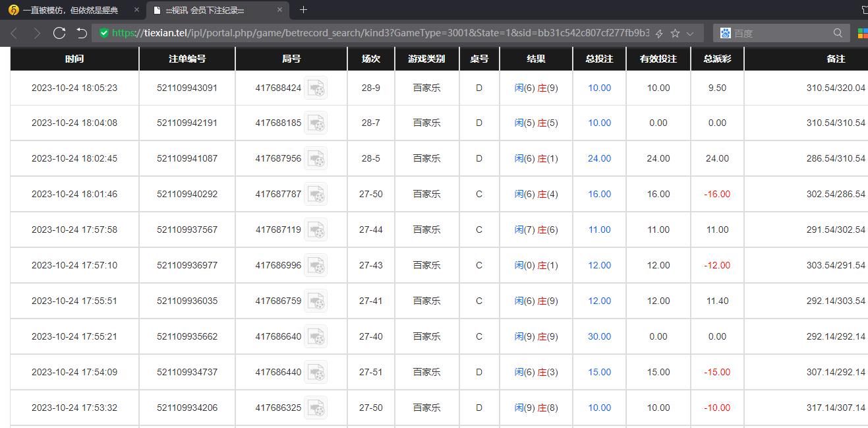Open the 30.00 total bet link
Screen dimensions: 868x428
[600, 336]
